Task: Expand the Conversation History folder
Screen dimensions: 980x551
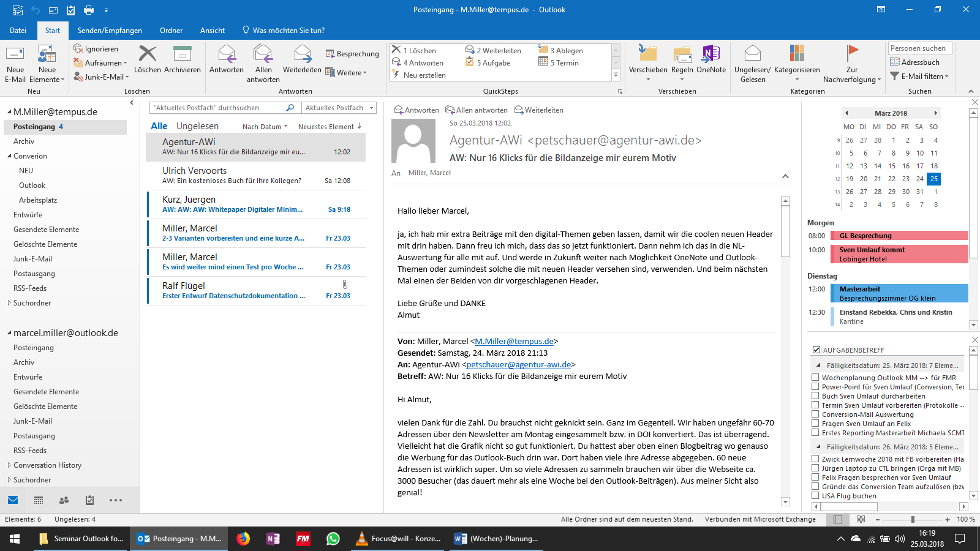Action: (9, 465)
